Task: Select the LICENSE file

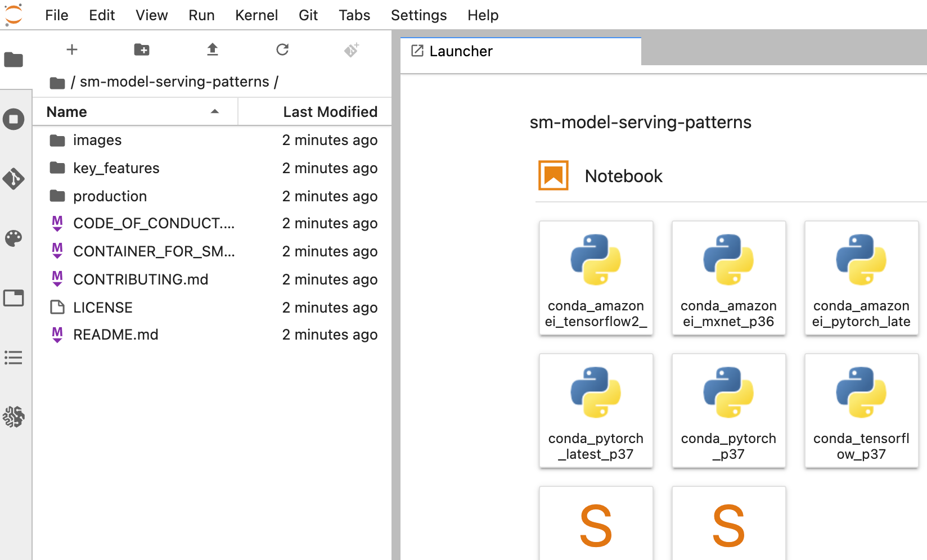Action: [x=212, y=308]
